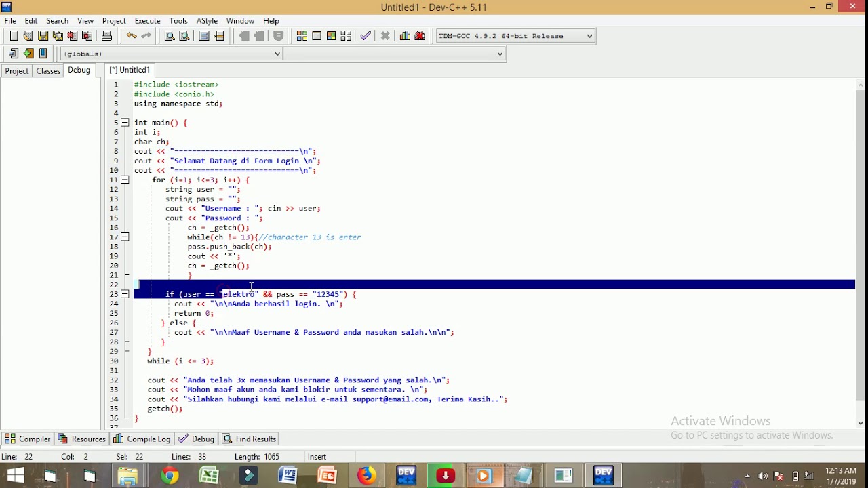Open the empty function dropdown beside globals
Image resolution: width=868 pixels, height=488 pixels.
point(395,54)
